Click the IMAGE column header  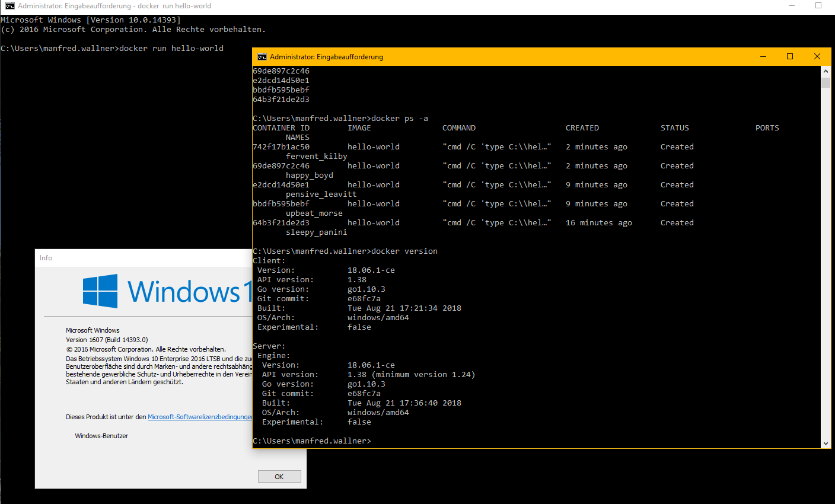pyautogui.click(x=359, y=128)
